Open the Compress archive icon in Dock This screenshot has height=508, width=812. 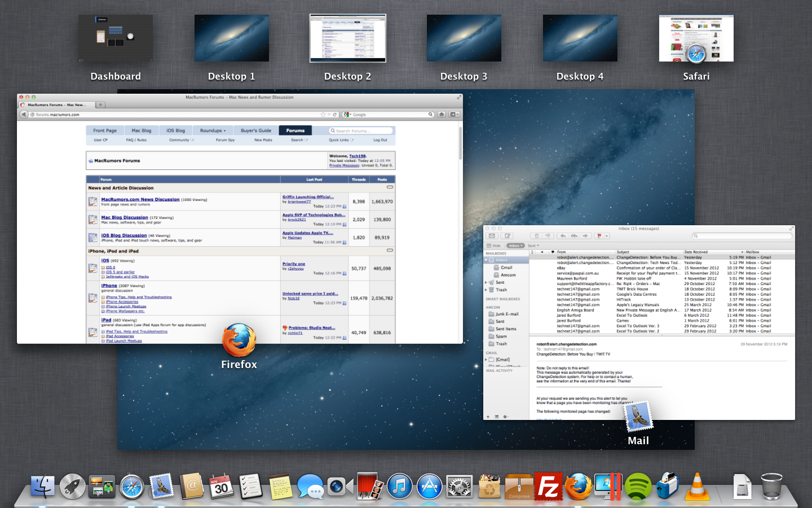coord(519,487)
